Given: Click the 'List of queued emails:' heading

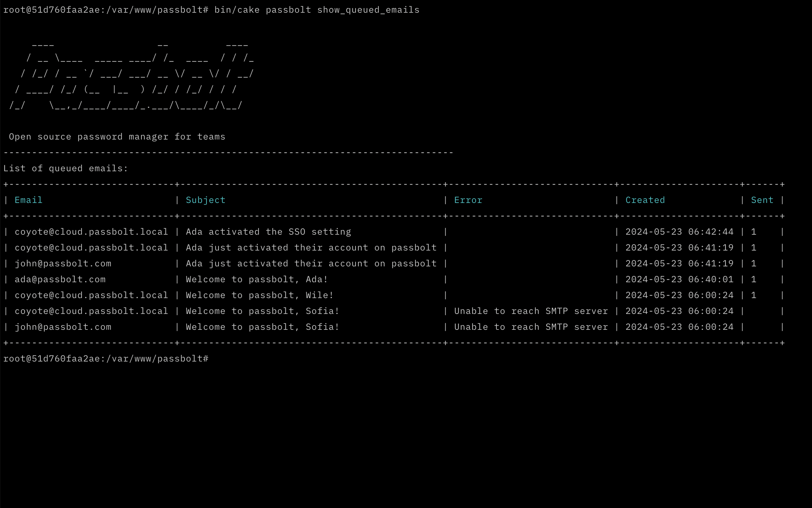Looking at the screenshot, I should 65,168.
